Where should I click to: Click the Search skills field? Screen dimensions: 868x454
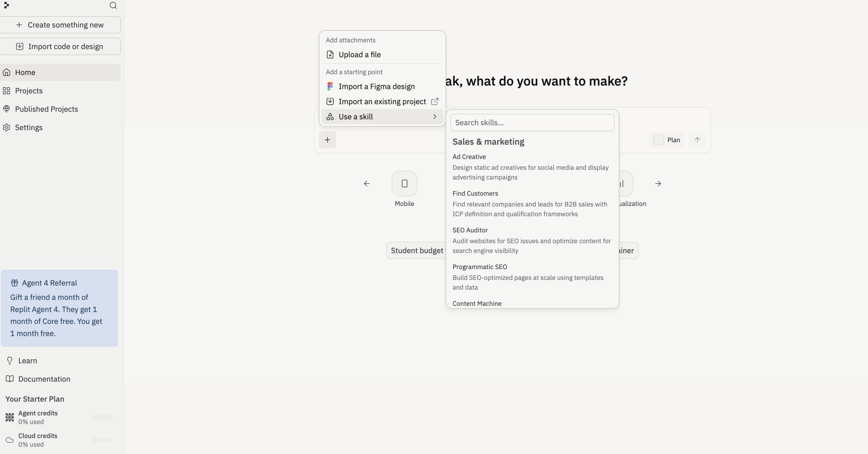[x=533, y=122]
